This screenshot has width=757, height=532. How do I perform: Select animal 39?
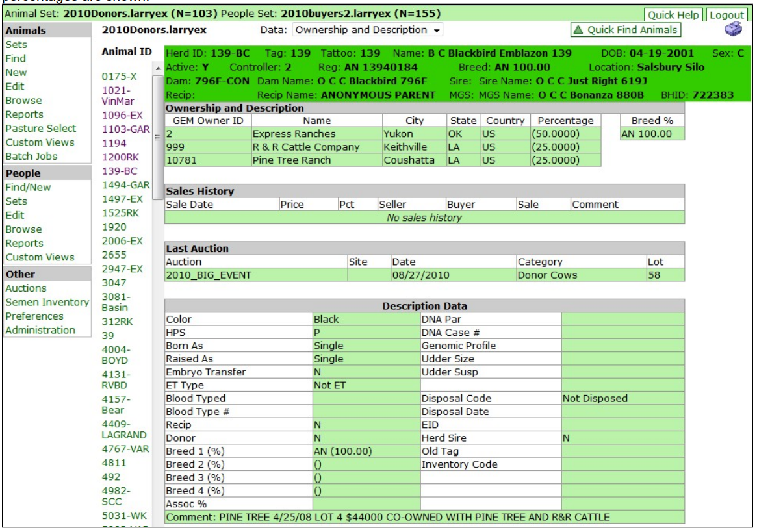point(108,336)
